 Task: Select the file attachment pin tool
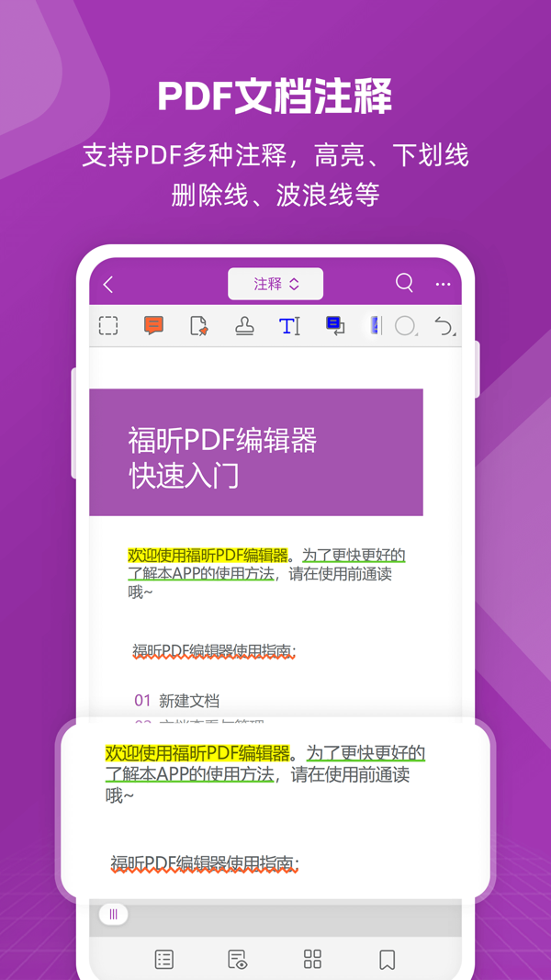pos(199,326)
